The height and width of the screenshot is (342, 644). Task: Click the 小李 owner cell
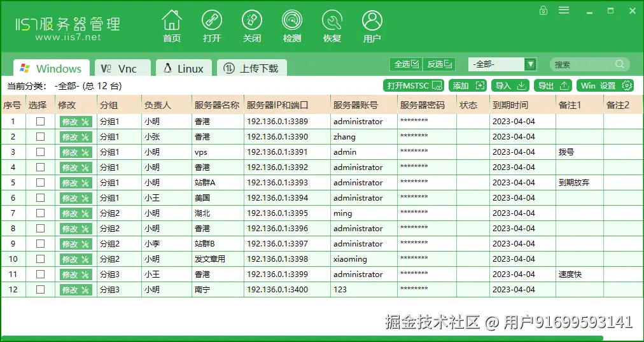166,244
